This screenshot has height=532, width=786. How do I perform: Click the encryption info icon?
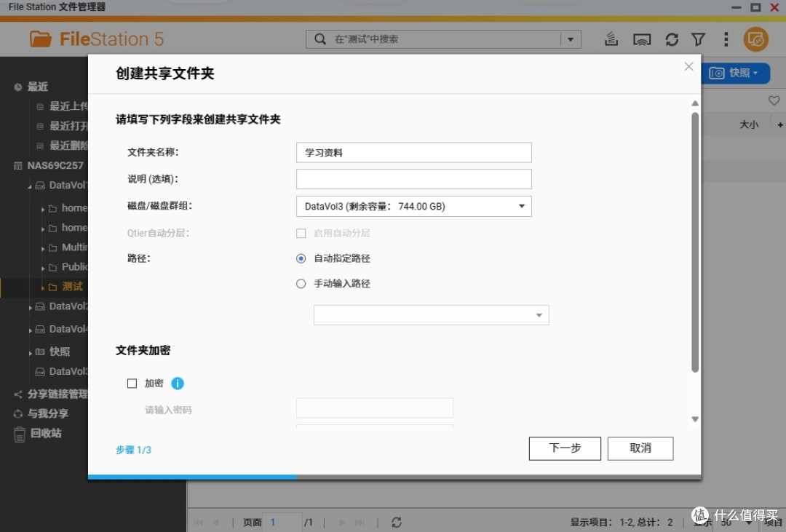point(178,384)
